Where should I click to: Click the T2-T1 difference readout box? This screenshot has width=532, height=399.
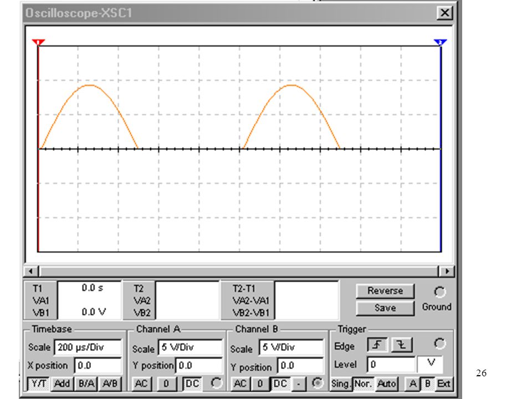pyautogui.click(x=306, y=300)
